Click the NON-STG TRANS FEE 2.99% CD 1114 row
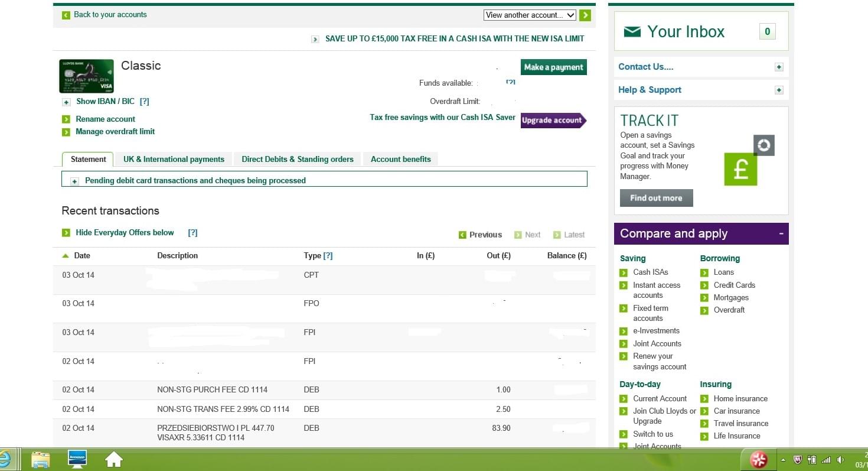The width and height of the screenshot is (868, 471). [x=324, y=409]
